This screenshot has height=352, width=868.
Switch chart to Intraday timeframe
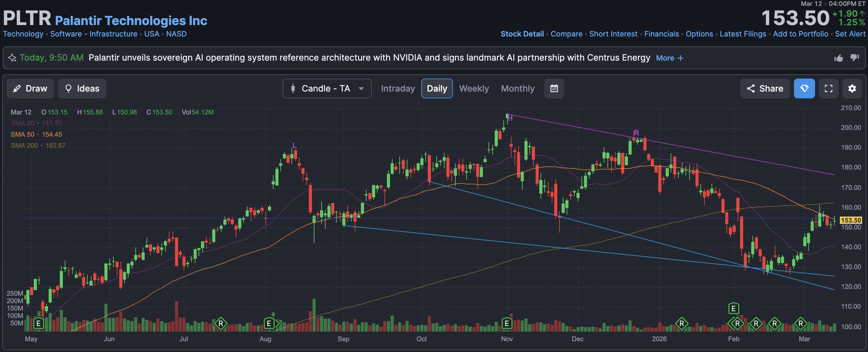coord(398,88)
